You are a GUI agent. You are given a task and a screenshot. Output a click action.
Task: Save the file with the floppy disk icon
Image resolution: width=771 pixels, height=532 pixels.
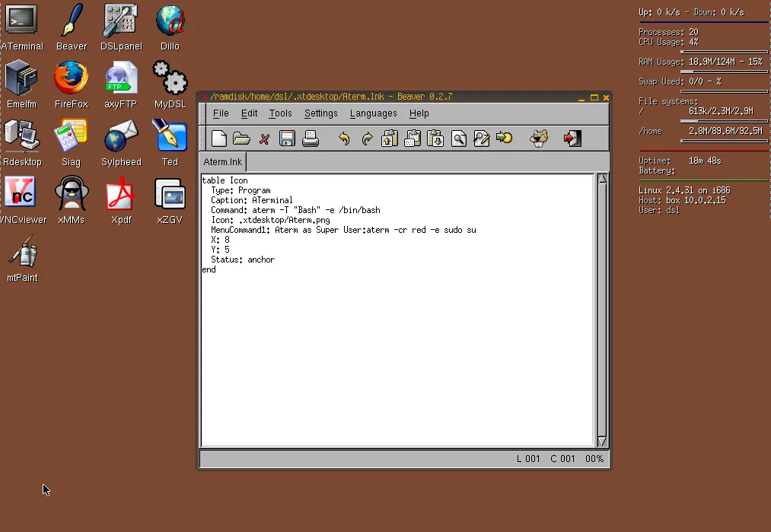tap(287, 139)
